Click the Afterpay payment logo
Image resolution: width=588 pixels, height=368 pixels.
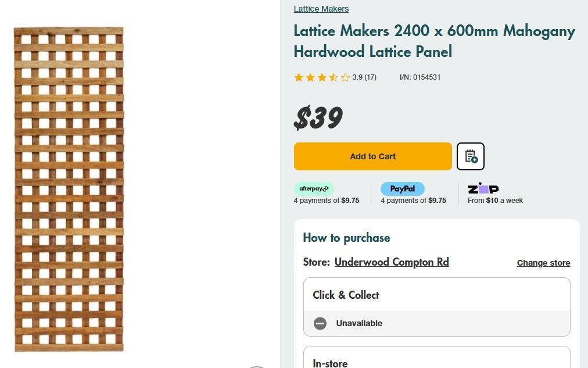point(314,188)
